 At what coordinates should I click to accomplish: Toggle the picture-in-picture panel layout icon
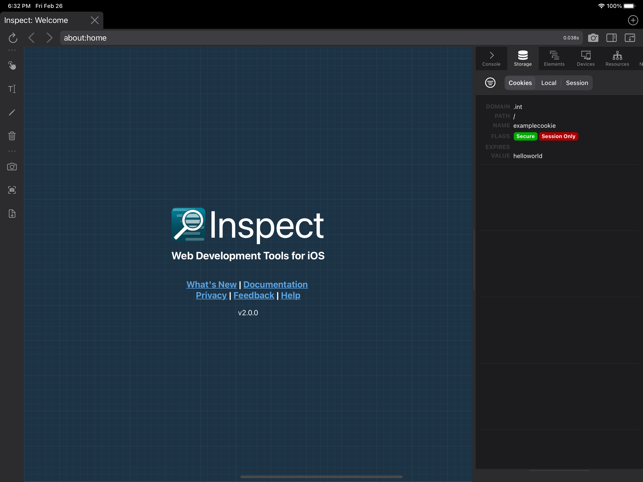[630, 38]
